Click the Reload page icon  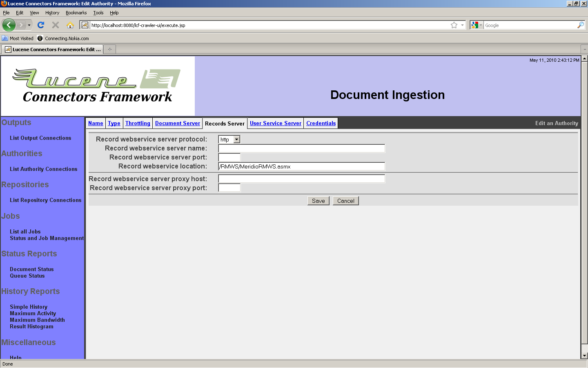tap(41, 25)
